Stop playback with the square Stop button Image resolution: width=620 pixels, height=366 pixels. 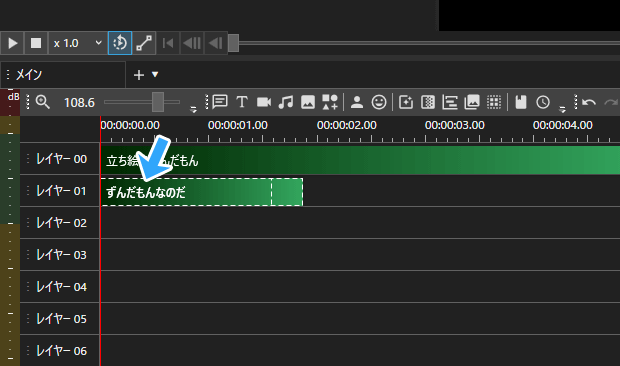tap(36, 43)
